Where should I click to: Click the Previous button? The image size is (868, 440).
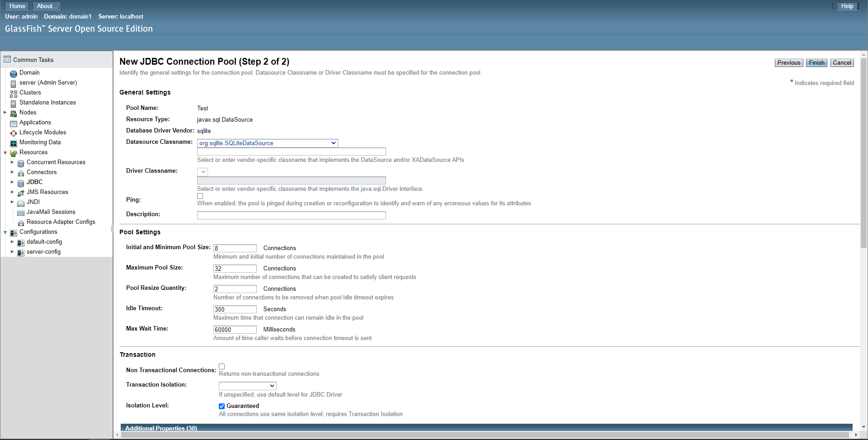(x=788, y=62)
